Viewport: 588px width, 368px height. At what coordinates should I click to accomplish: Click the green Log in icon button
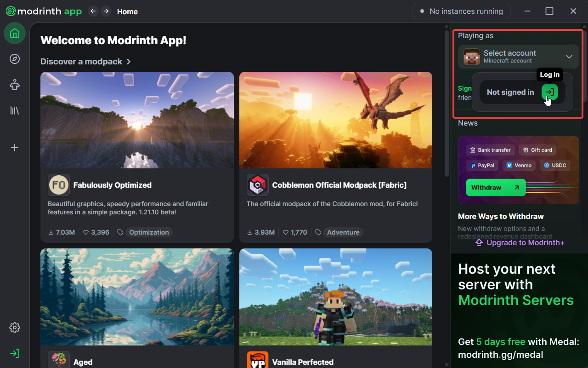pyautogui.click(x=550, y=92)
